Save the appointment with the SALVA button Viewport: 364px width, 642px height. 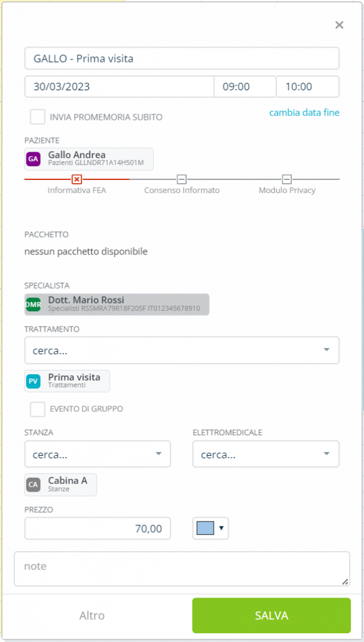click(x=271, y=616)
